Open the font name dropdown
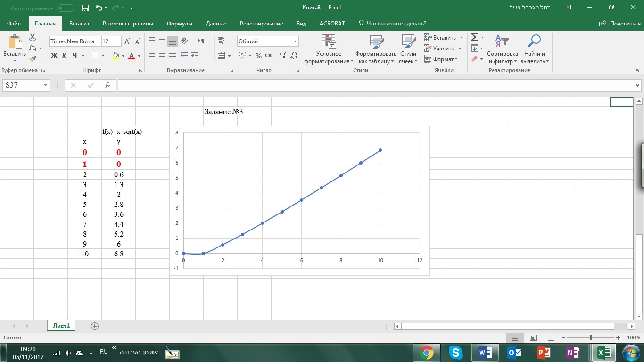Viewport: 644px width, 362px height. 98,41
